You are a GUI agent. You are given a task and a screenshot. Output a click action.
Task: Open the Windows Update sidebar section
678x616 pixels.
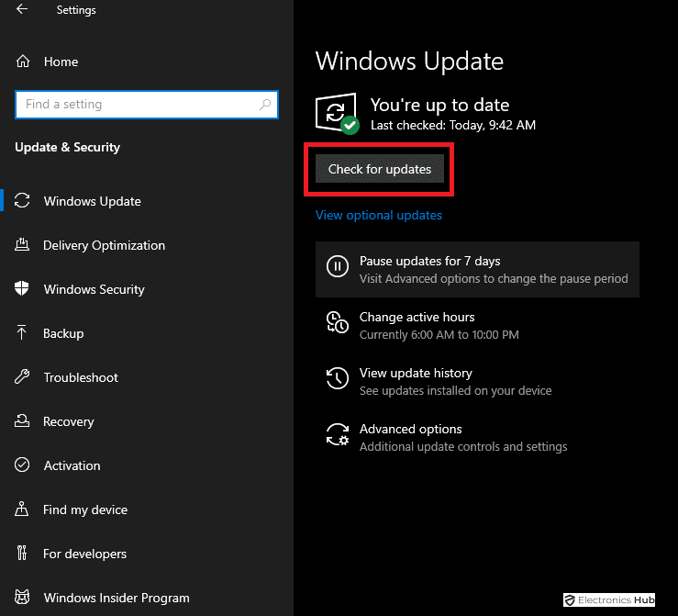(x=92, y=201)
